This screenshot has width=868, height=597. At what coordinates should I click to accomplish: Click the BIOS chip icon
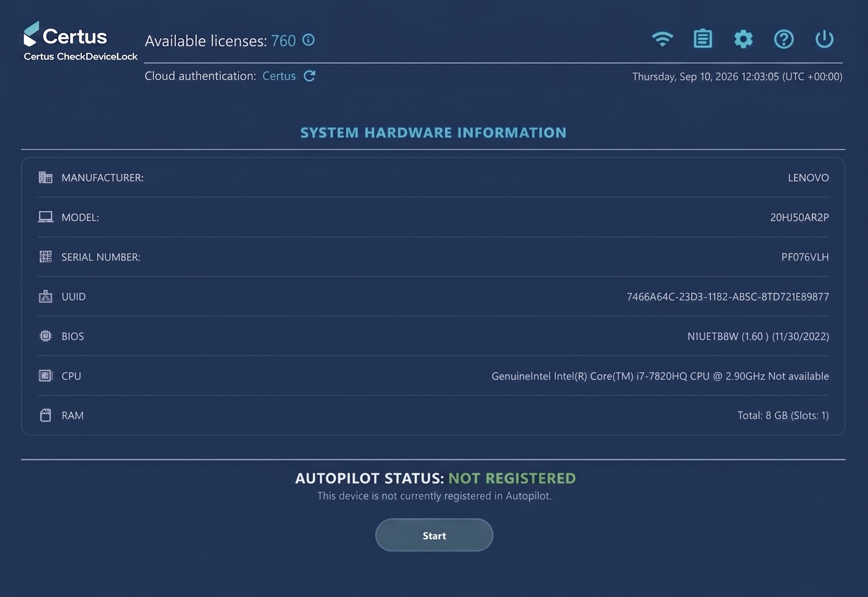click(x=45, y=336)
